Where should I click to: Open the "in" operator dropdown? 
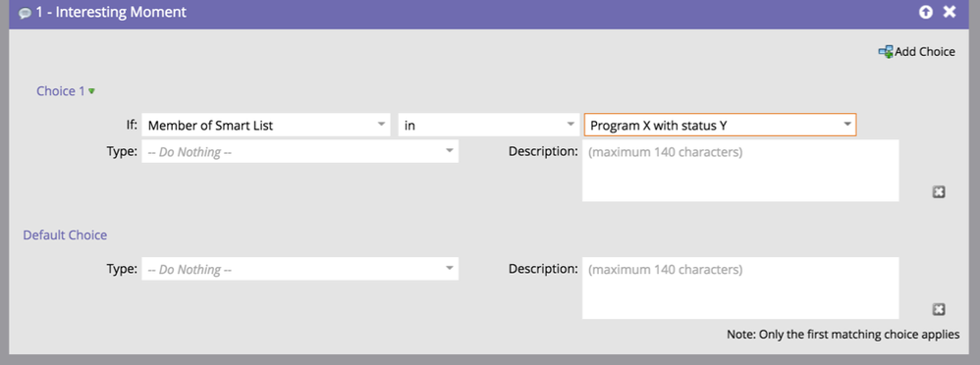pyautogui.click(x=489, y=125)
